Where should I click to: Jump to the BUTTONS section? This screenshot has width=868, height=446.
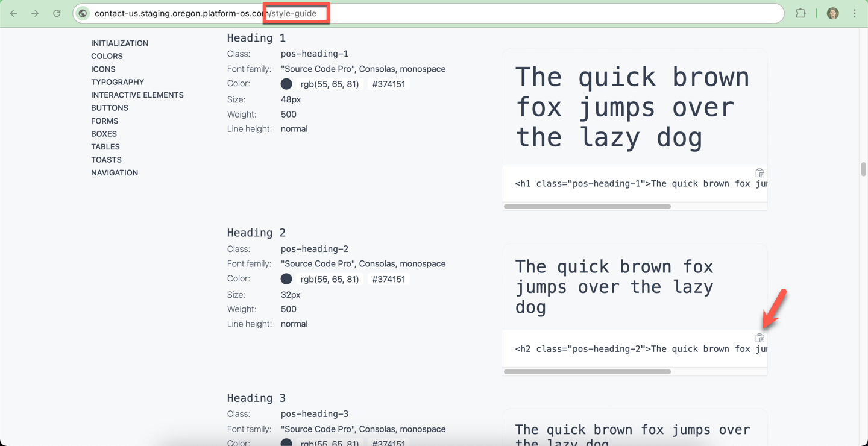[x=110, y=107]
